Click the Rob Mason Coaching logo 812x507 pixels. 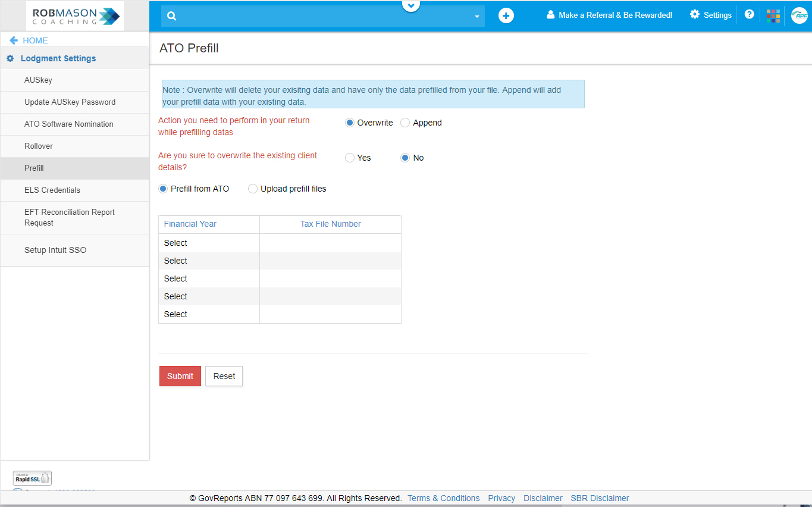[x=76, y=16]
